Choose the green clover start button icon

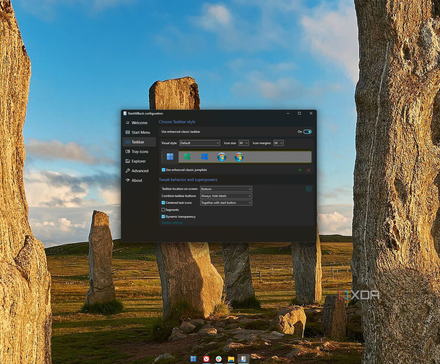[x=187, y=157]
